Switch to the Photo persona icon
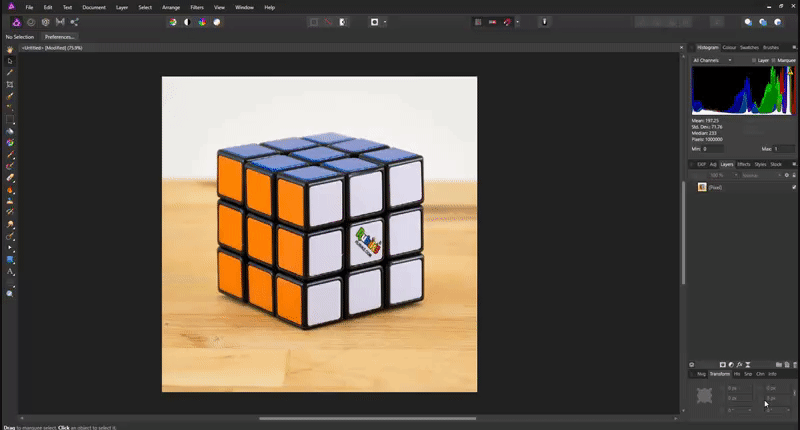This screenshot has height=430, width=800. click(17, 22)
